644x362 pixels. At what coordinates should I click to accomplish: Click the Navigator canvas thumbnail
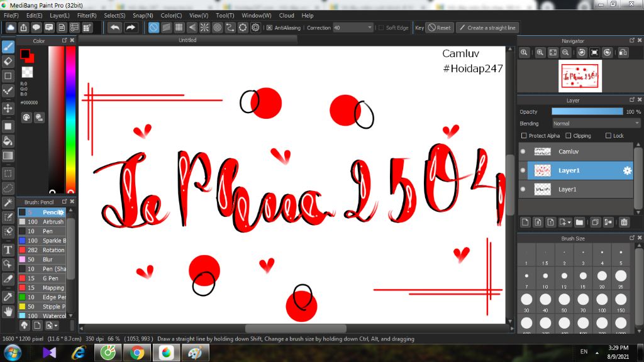580,76
